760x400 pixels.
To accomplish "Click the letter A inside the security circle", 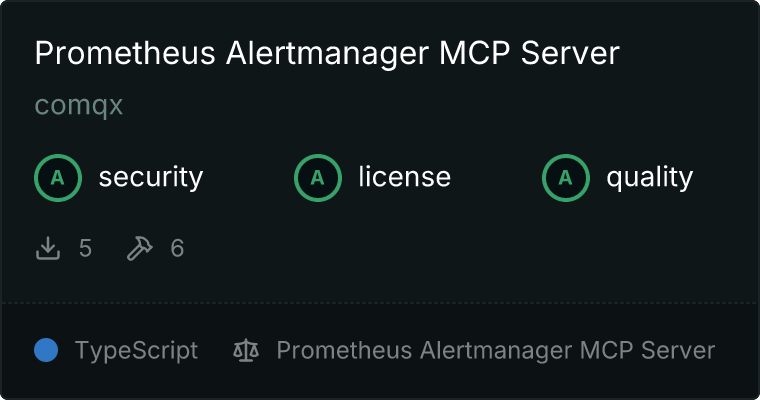I will point(58,178).
